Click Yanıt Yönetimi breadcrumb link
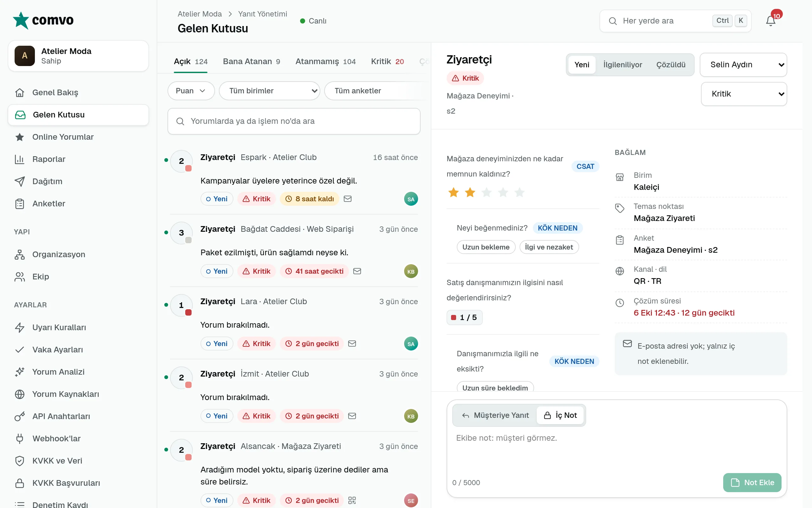This screenshot has height=508, width=812. tap(262, 14)
